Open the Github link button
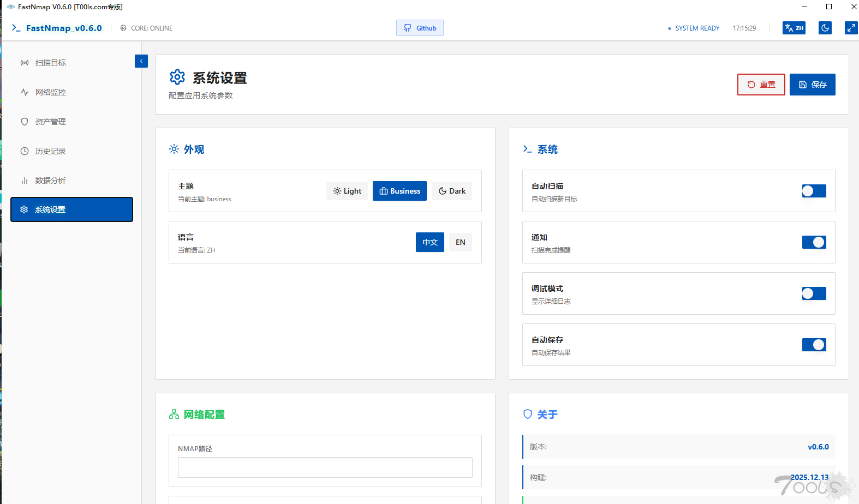The width and height of the screenshot is (859, 504). [420, 28]
